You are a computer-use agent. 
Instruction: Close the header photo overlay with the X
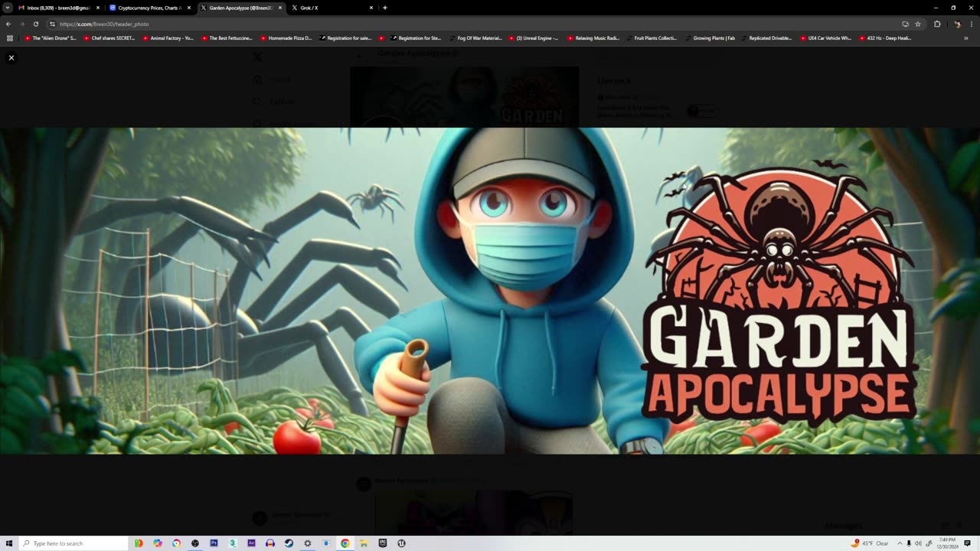click(11, 57)
